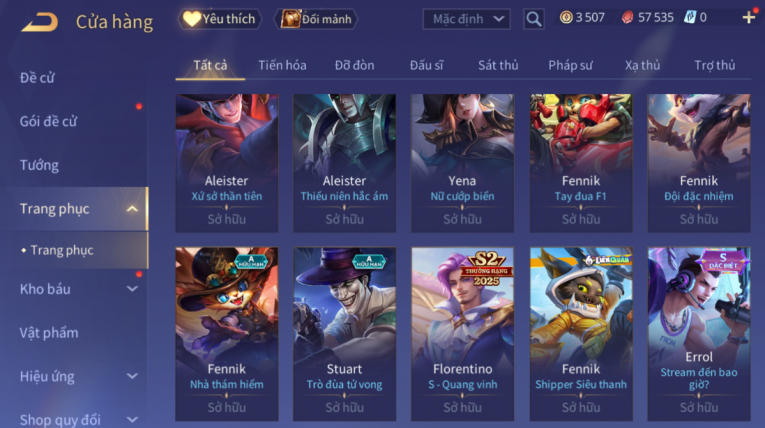This screenshot has width=765, height=428.
Task: Tap the blue voucher currency icon
Action: click(689, 18)
